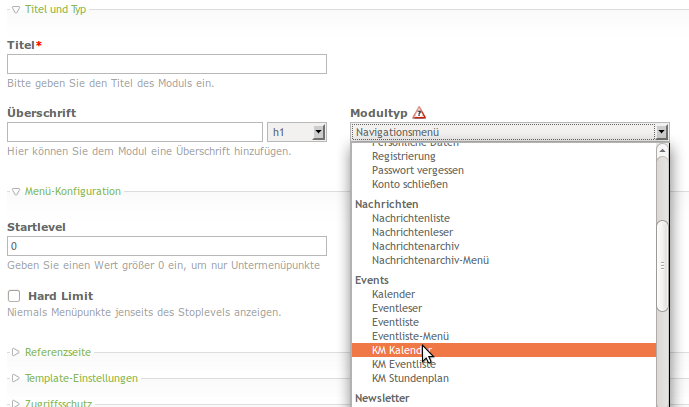Viewport: 689px width, 407px height.
Task: Choose Passwort vergessen module option
Action: click(x=417, y=170)
